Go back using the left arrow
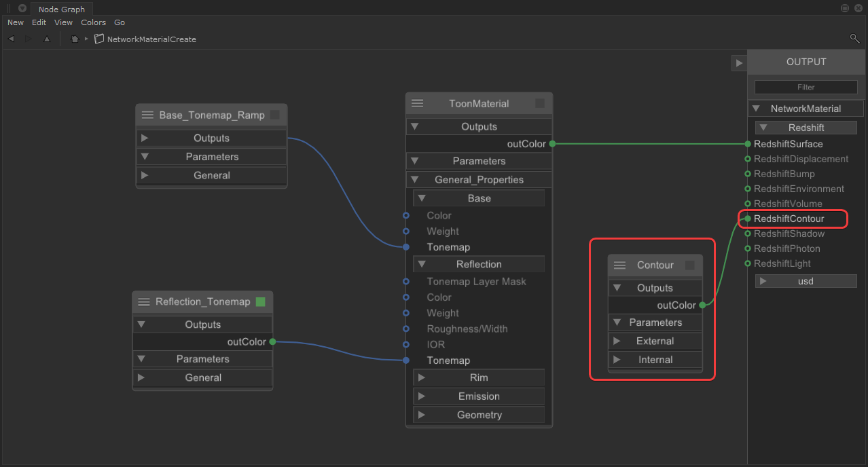Image resolution: width=868 pixels, height=467 pixels. 11,39
